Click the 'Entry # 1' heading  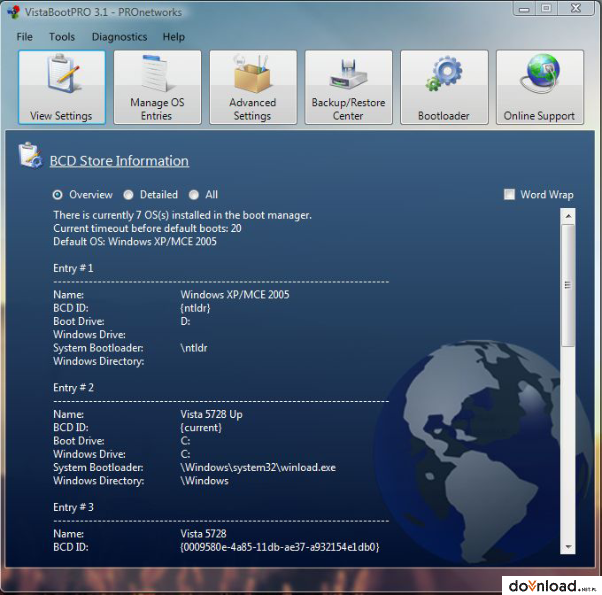(73, 268)
